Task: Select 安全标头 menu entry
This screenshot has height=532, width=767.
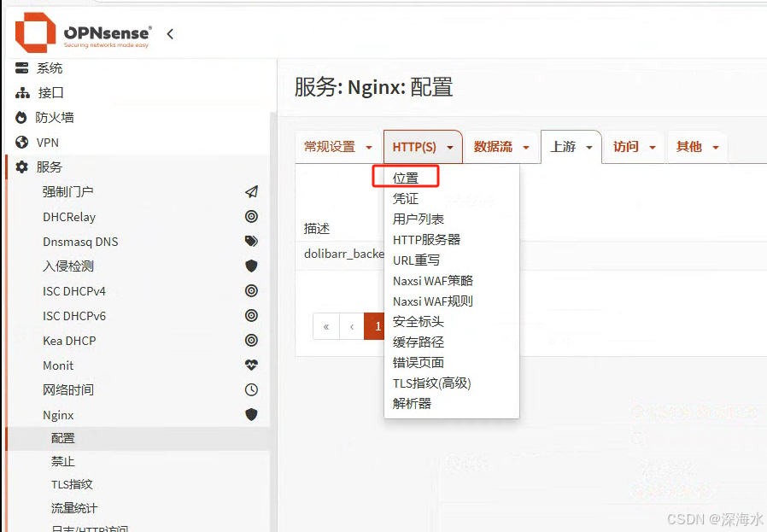Action: pos(419,322)
